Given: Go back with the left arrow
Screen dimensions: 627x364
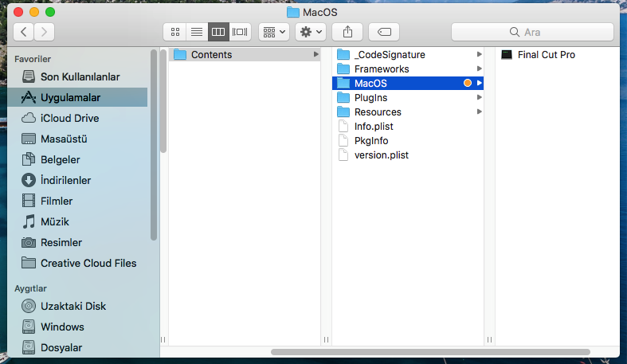Looking at the screenshot, I should 24,32.
